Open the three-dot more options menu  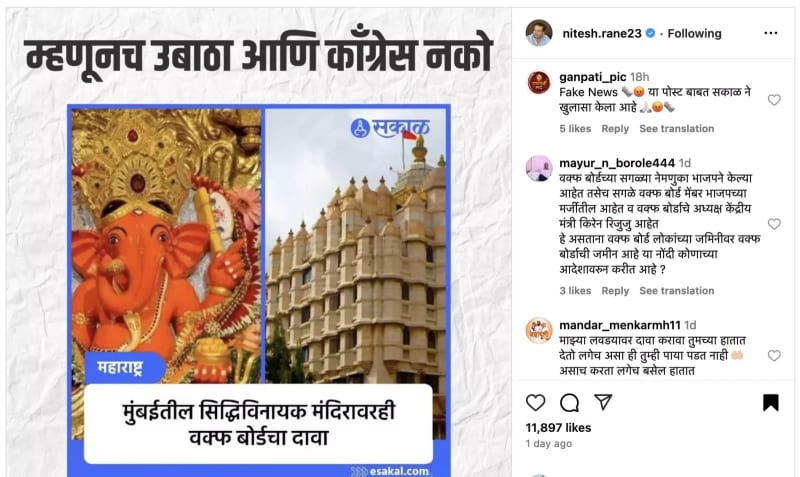[x=770, y=33]
